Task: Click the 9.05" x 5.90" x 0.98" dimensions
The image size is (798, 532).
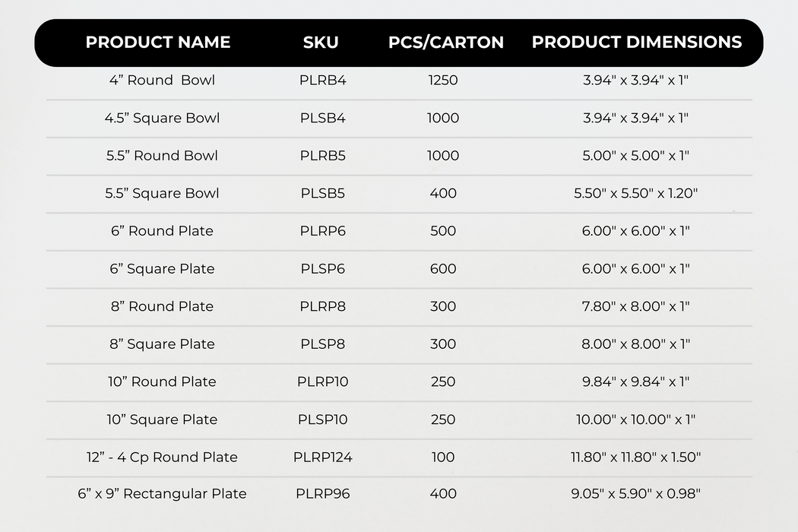Action: (x=635, y=494)
